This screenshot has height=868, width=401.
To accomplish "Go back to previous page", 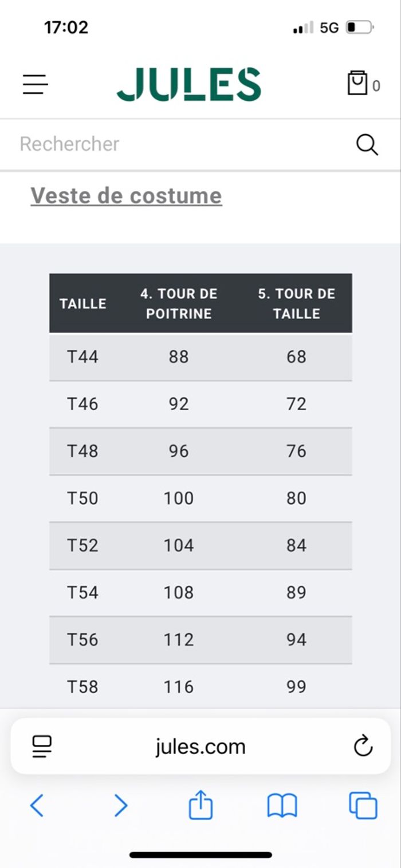I will 37,806.
